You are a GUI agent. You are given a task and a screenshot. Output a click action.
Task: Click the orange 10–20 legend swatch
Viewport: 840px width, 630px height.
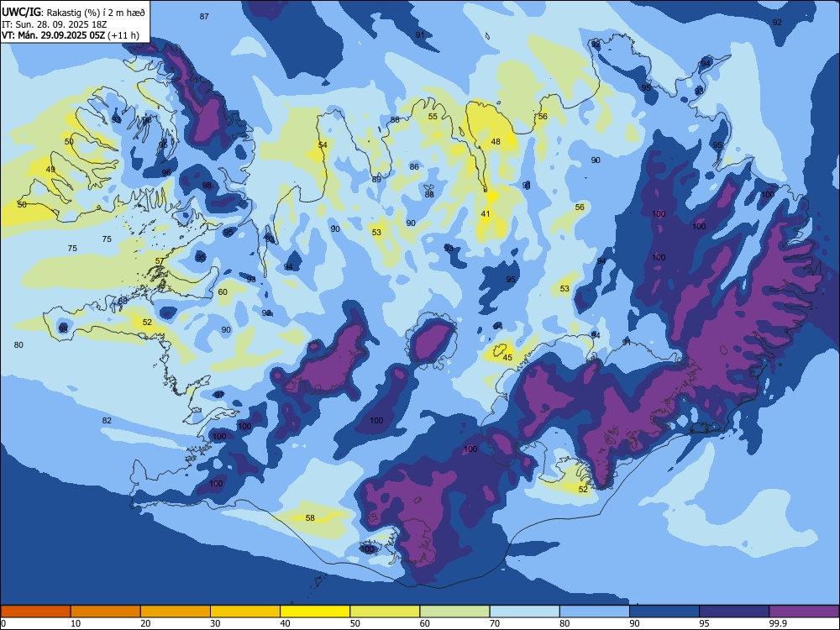tap(106, 612)
